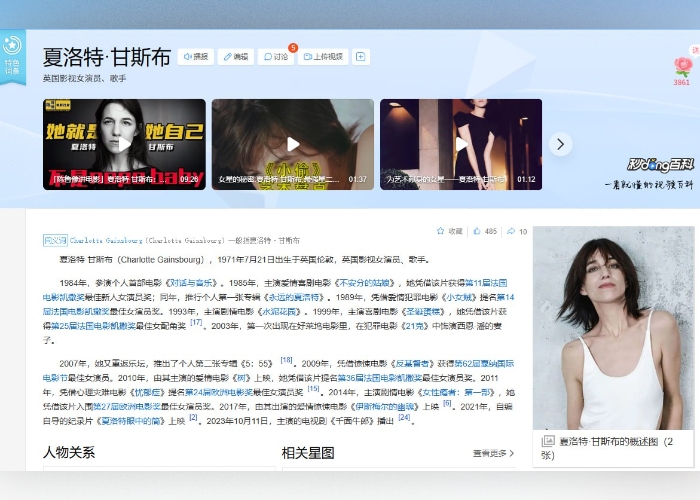Click the gallery icon beside 概述图 caption

(548, 442)
